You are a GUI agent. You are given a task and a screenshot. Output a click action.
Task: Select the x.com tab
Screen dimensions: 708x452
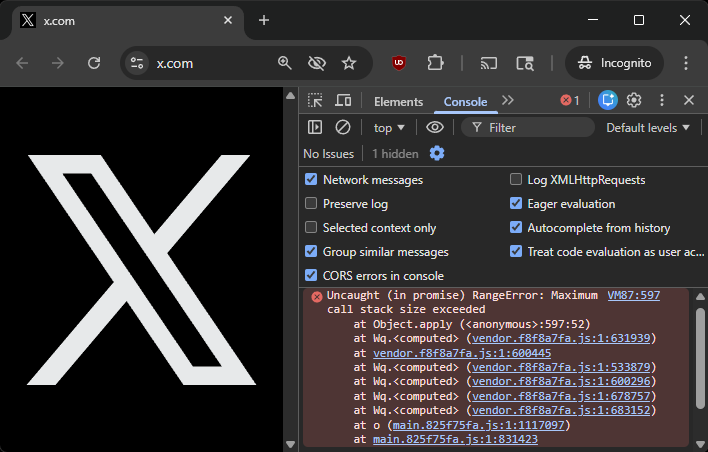(x=126, y=21)
